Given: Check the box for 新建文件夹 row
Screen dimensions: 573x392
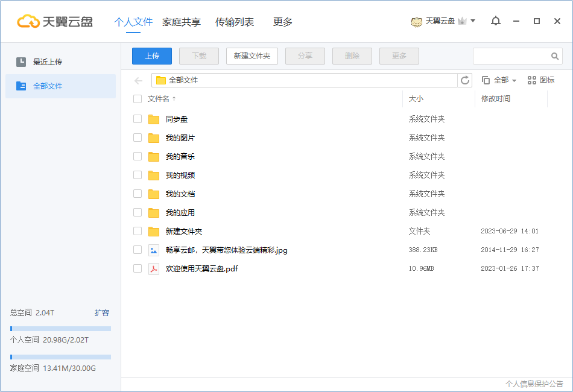Looking at the screenshot, I should click(138, 231).
